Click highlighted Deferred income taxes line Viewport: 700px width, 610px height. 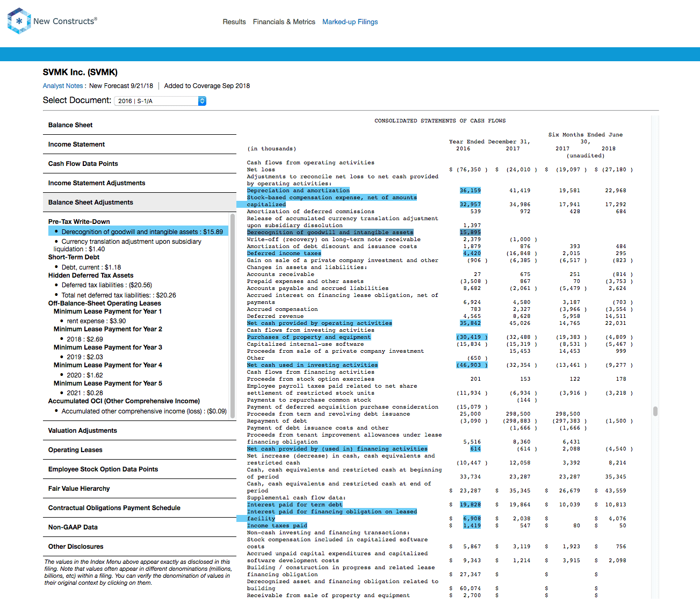[x=284, y=253]
